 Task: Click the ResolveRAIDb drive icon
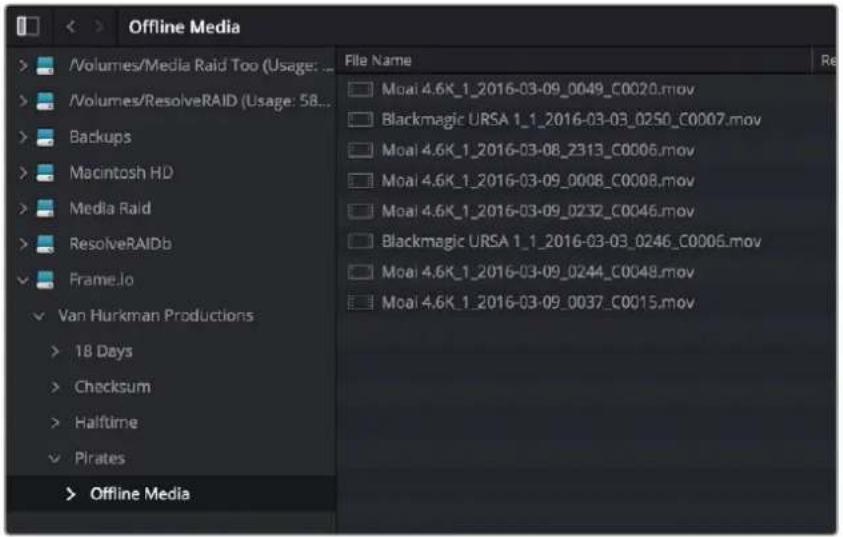click(45, 244)
